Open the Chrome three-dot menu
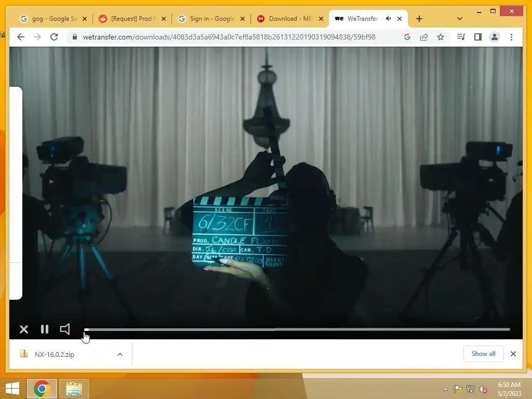 point(511,37)
